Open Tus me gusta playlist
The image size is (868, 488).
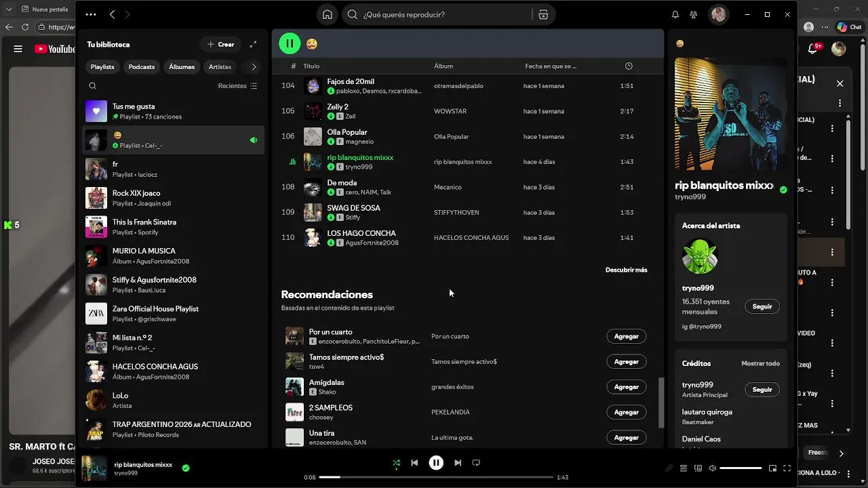pos(173,111)
